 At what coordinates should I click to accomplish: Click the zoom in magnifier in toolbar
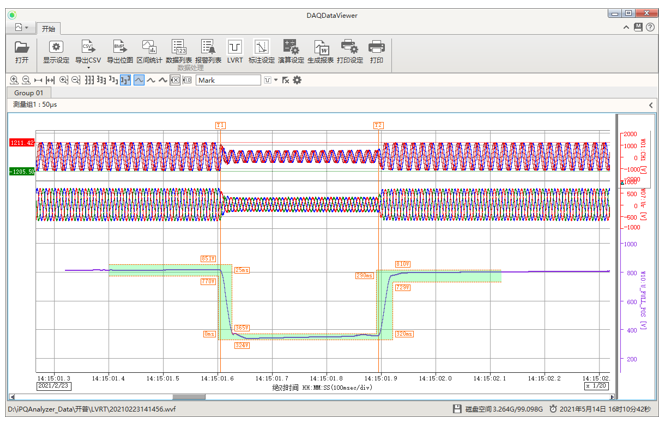pos(14,80)
